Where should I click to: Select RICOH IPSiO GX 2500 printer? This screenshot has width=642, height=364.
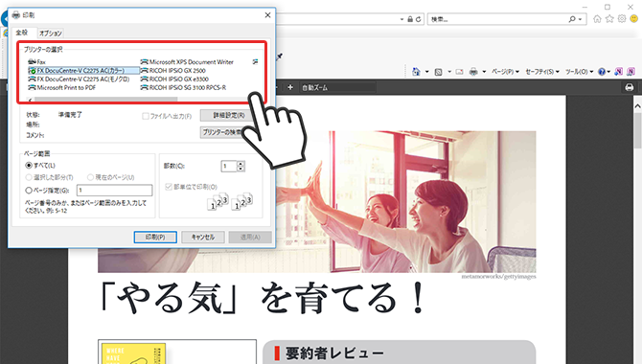[172, 71]
